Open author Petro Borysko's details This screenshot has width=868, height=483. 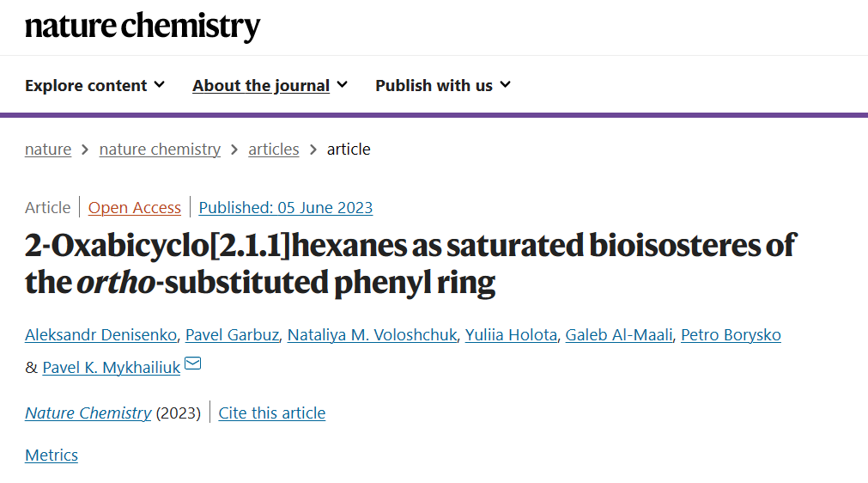pos(731,334)
